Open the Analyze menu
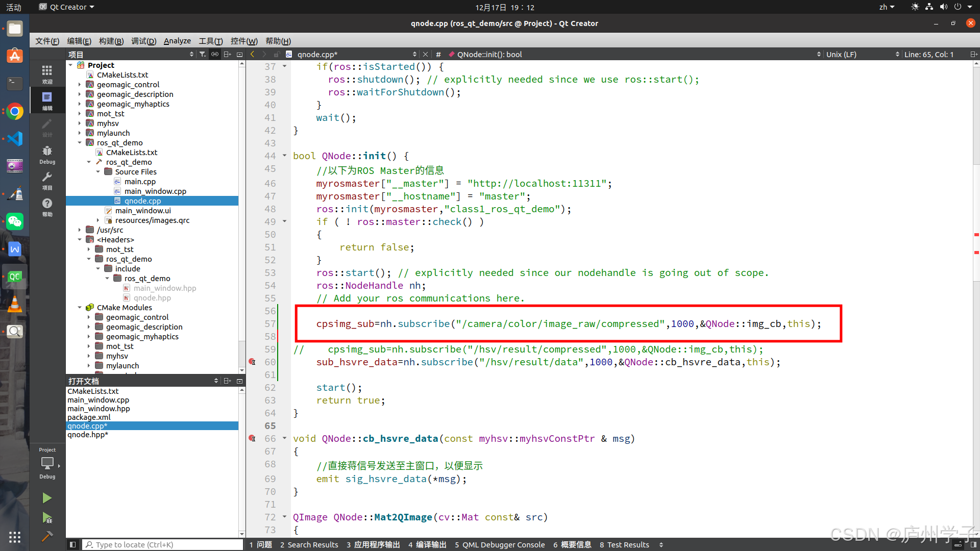This screenshot has height=551, width=980. (x=177, y=41)
